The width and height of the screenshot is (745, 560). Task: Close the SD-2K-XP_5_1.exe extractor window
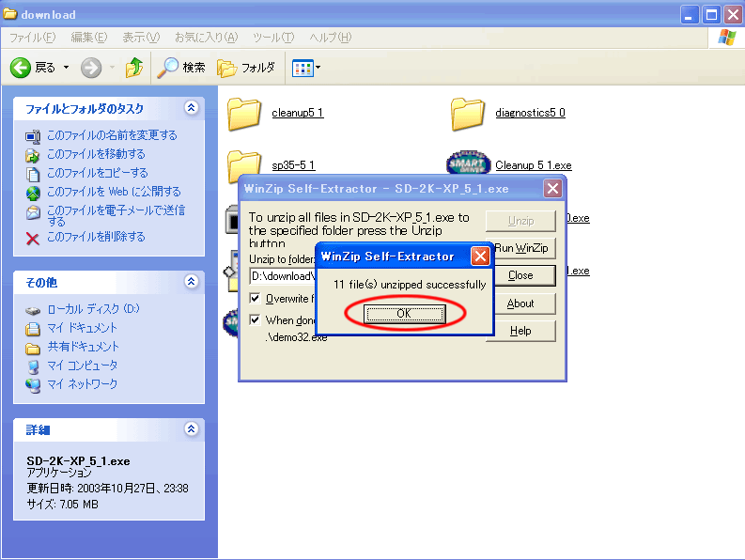(x=552, y=189)
